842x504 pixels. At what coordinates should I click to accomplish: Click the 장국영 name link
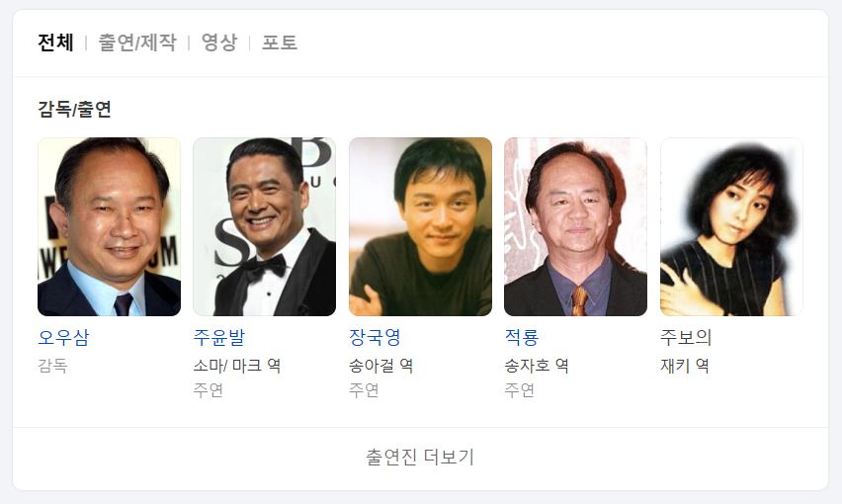pos(375,338)
